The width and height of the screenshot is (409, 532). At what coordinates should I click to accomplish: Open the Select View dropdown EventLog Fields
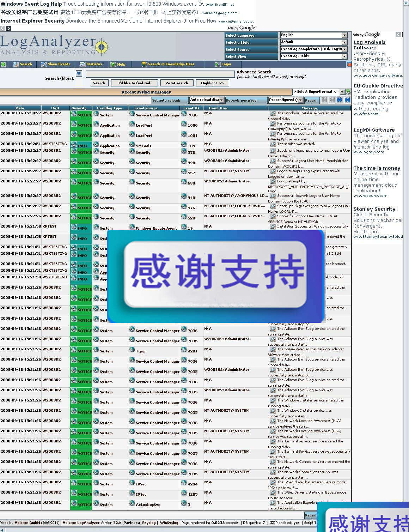coord(313,56)
